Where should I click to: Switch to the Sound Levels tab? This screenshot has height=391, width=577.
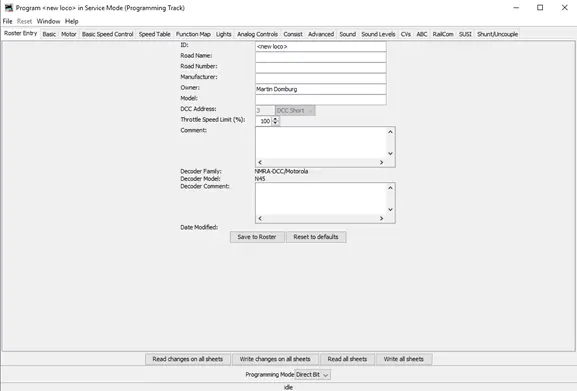coord(378,34)
